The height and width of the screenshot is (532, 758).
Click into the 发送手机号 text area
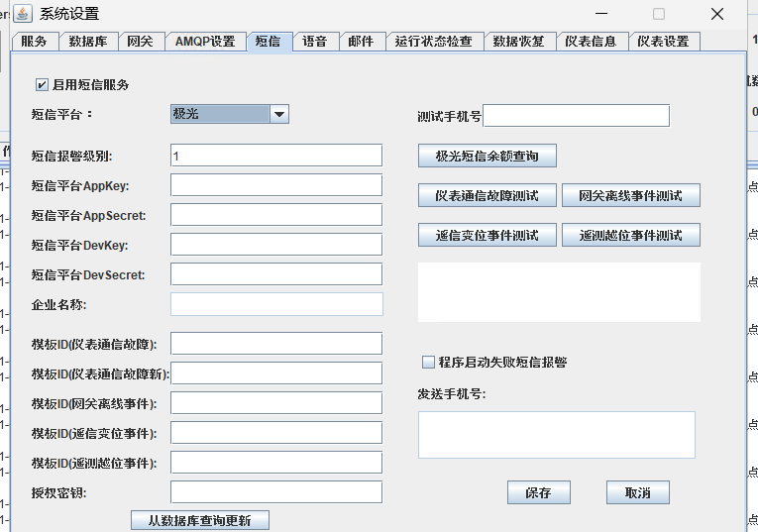[x=556, y=435]
